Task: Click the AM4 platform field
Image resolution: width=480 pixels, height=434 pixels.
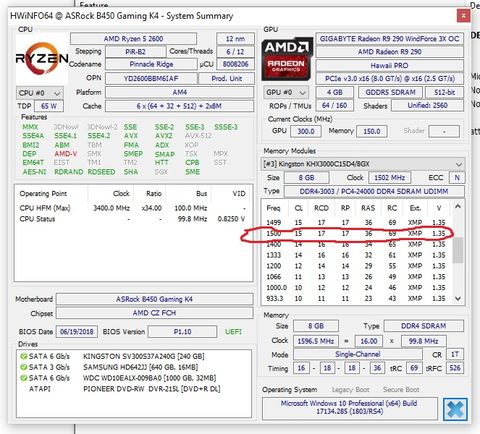Action: coord(179,92)
